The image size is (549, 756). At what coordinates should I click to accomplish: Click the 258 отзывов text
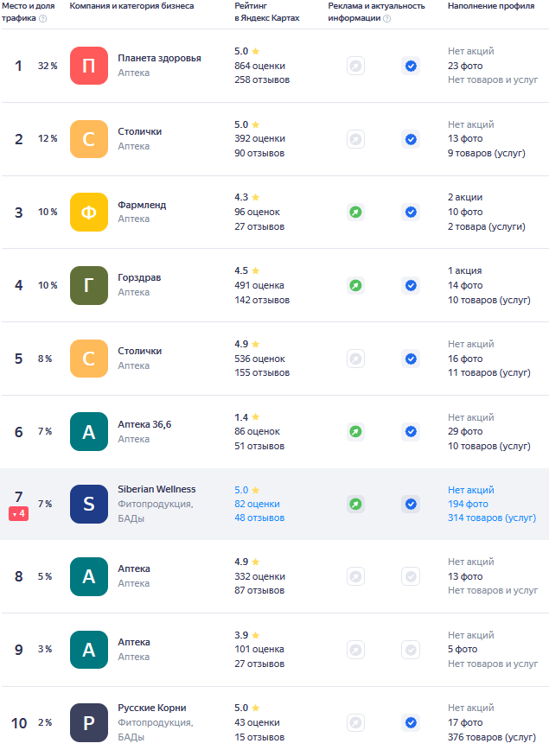262,80
